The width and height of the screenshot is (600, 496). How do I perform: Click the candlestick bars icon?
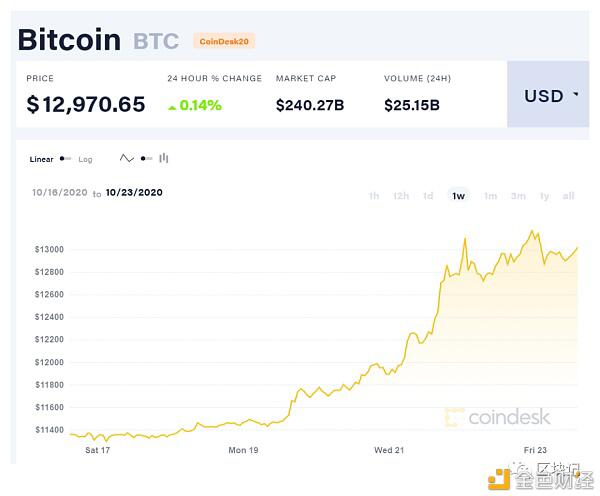pyautogui.click(x=164, y=158)
